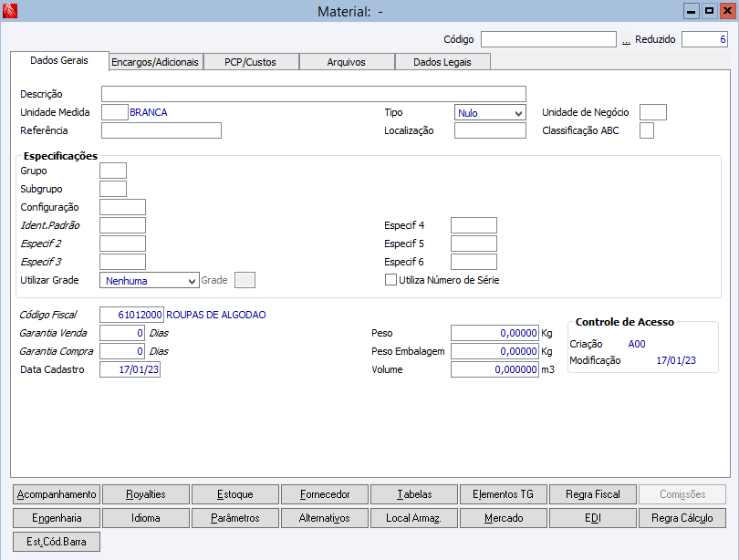Image resolution: width=739 pixels, height=560 pixels.
Task: Open the Regra Fiscal button
Action: [593, 494]
